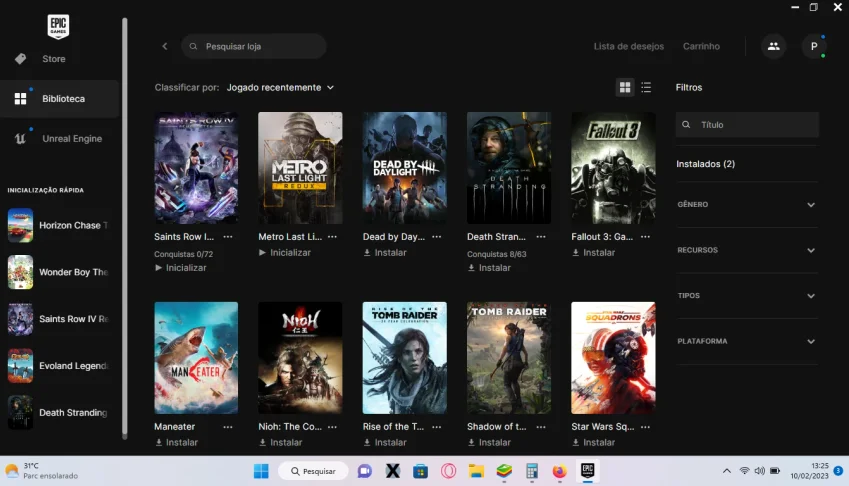The height and width of the screenshot is (486, 849).
Task: Click the Biblioteca sidebar label
Action: point(63,98)
